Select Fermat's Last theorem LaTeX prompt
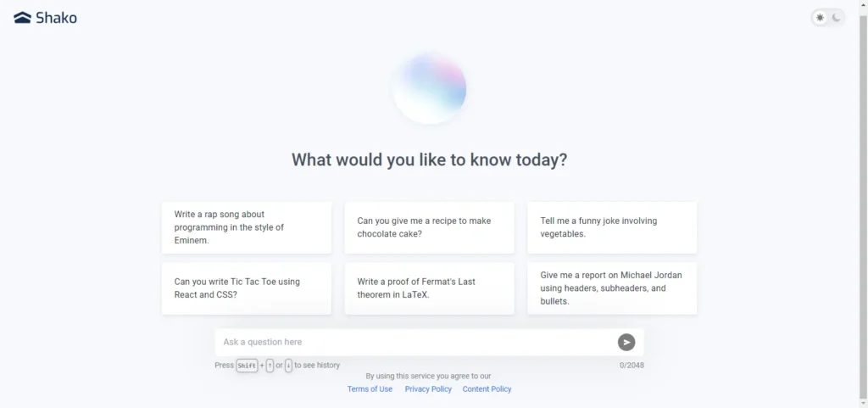Screen dimensions: 868x408 point(430,288)
